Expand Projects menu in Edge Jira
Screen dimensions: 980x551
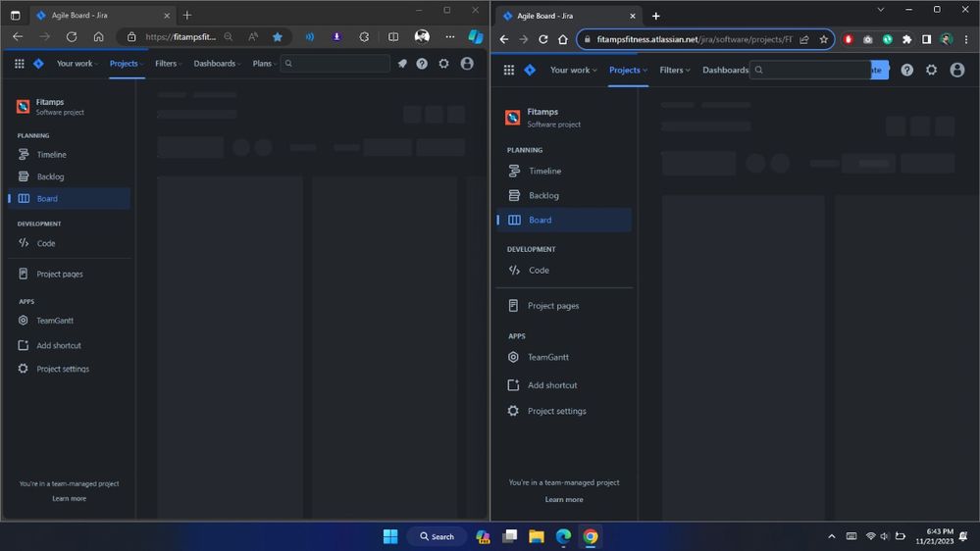[x=127, y=63]
